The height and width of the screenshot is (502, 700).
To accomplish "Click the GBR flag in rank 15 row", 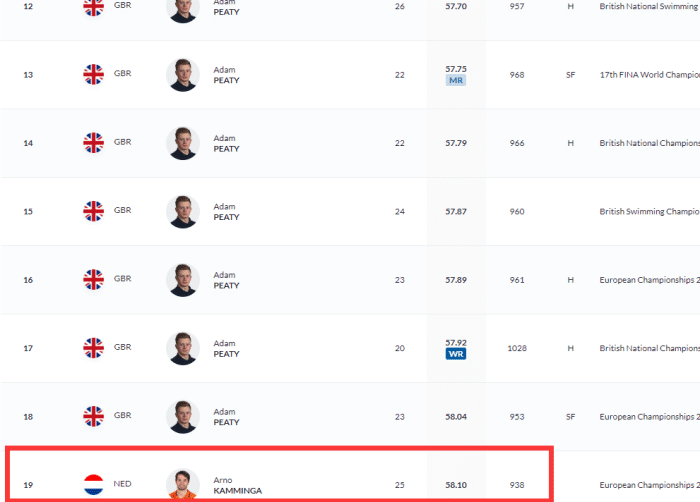I will 93,211.
